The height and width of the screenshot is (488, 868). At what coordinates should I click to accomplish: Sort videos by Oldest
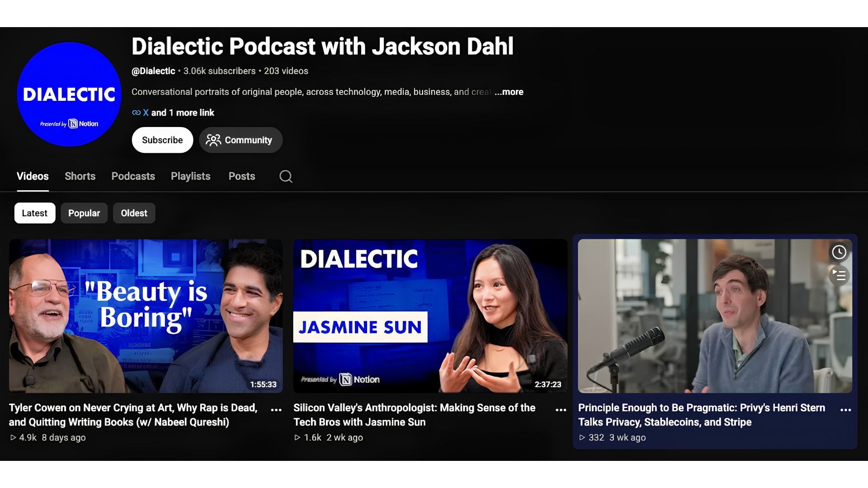pos(134,213)
